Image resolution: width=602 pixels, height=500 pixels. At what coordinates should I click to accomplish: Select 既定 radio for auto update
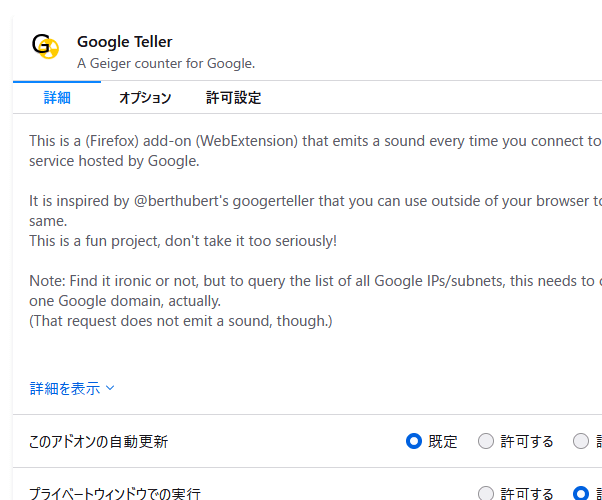414,441
